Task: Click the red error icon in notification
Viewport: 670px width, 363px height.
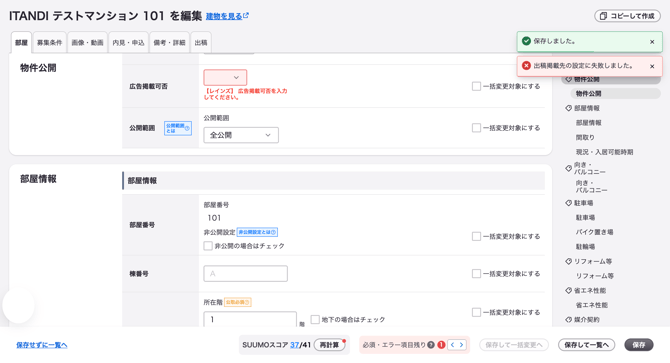Action: [x=526, y=65]
